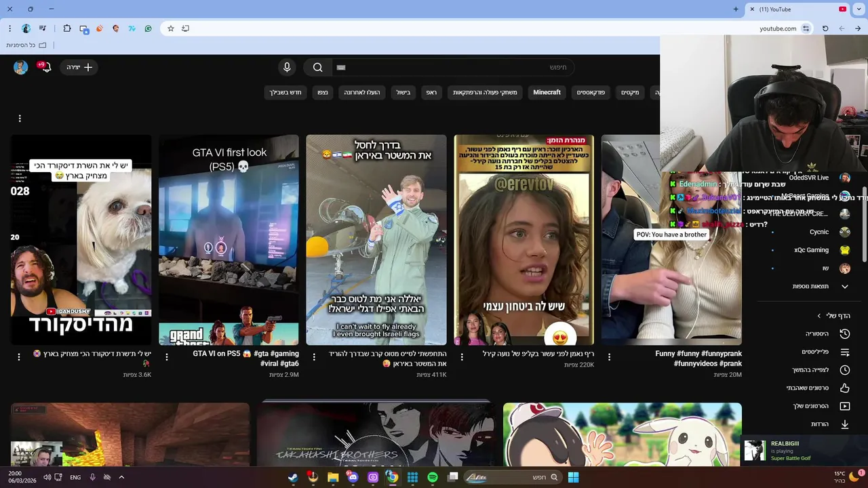
Task: Open Steam from the taskbar
Action: click(x=293, y=477)
